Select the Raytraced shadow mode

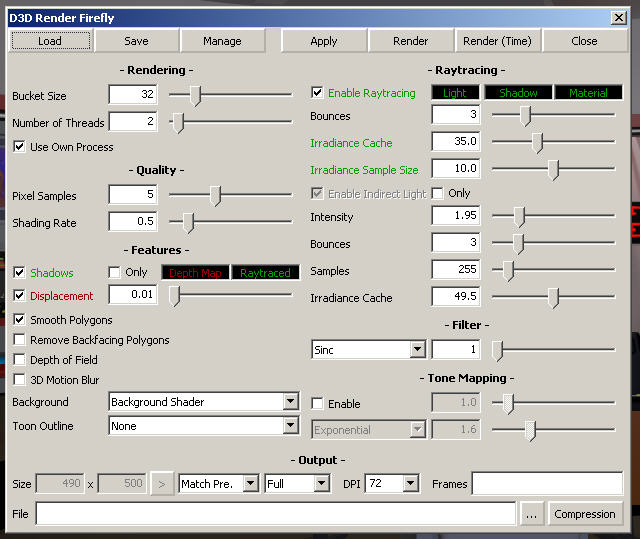coord(265,272)
